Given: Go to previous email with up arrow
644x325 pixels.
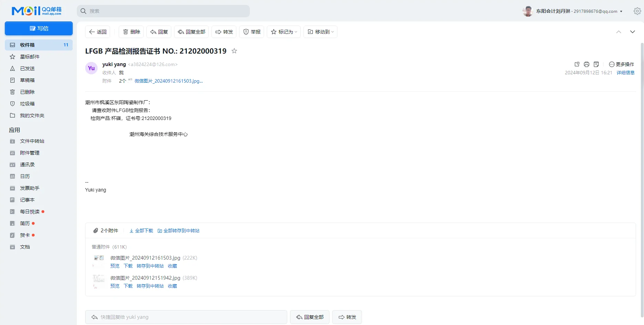Looking at the screenshot, I should (x=619, y=32).
